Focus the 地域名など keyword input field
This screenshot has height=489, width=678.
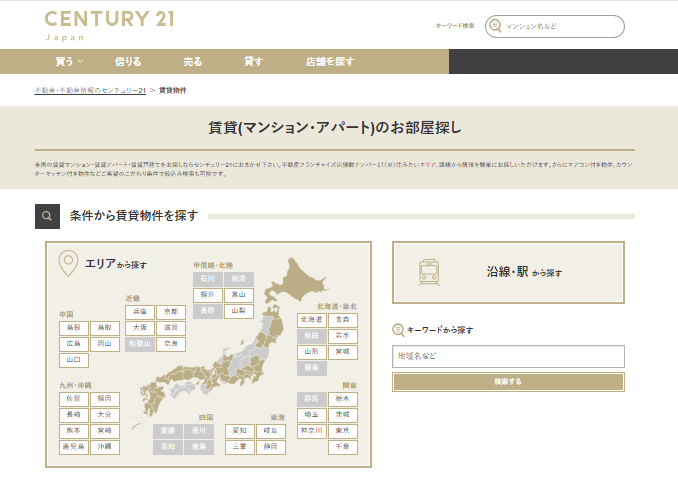[508, 356]
